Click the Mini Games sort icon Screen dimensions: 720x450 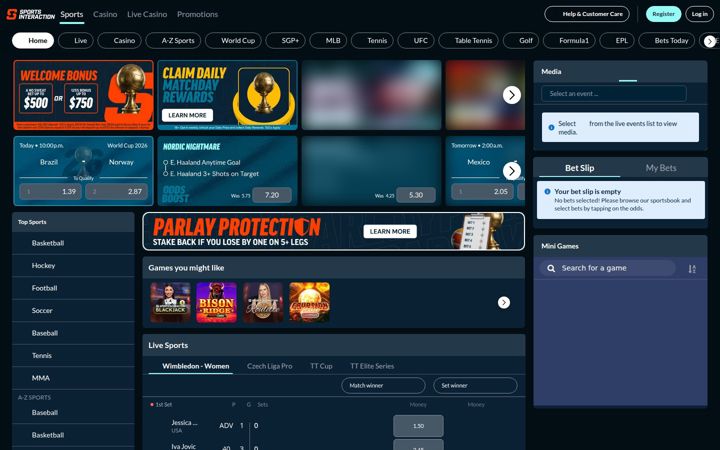(692, 269)
